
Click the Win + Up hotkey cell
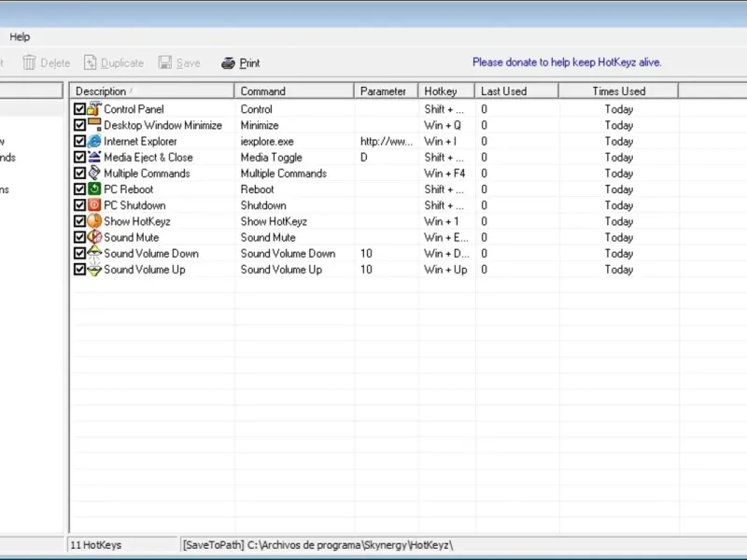pyautogui.click(x=445, y=270)
